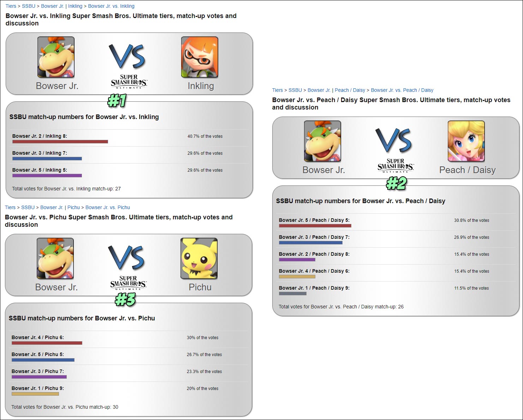Click Bowser Jr. portrait in the Pichu matchup
The width and height of the screenshot is (523, 420).
coord(55,258)
